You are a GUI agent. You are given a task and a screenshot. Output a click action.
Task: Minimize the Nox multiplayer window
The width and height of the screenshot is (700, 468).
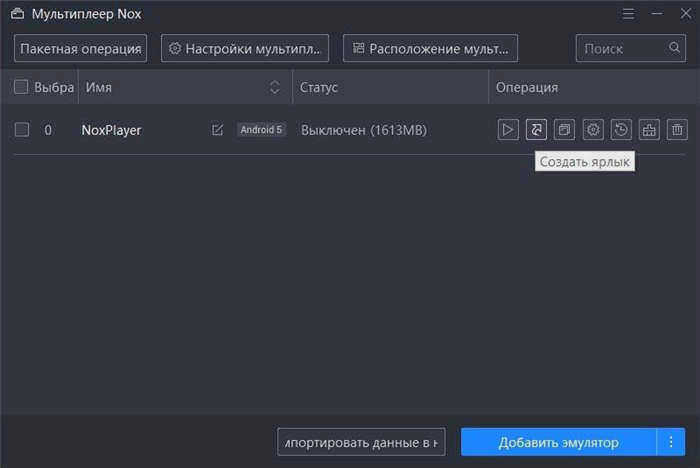pos(657,14)
